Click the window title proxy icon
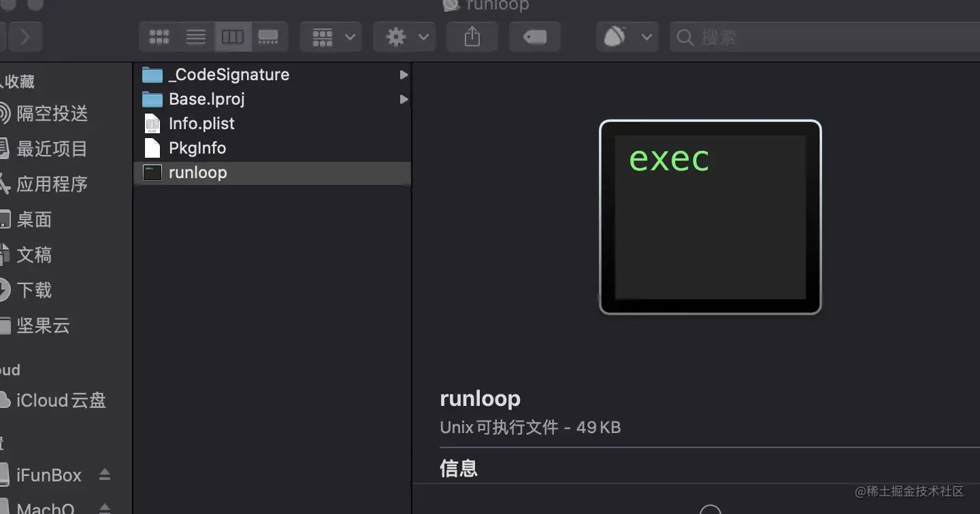980x514 pixels. [451, 5]
